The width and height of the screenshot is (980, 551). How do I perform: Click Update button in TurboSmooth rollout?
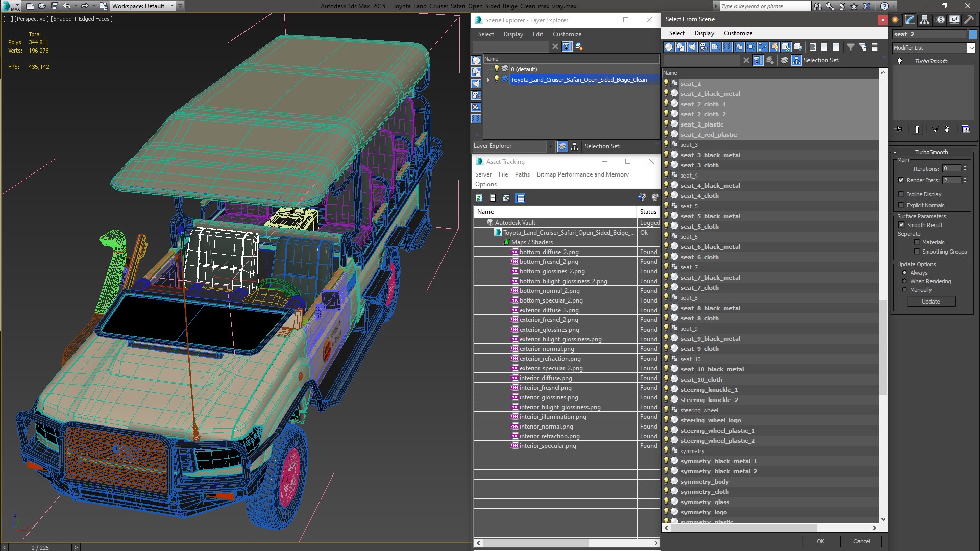(930, 302)
